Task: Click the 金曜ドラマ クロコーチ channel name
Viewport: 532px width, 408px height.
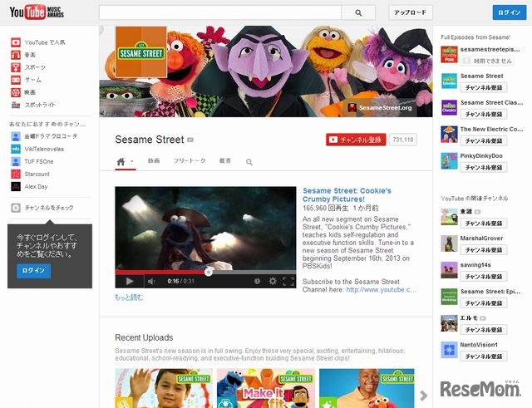Action: [51, 136]
